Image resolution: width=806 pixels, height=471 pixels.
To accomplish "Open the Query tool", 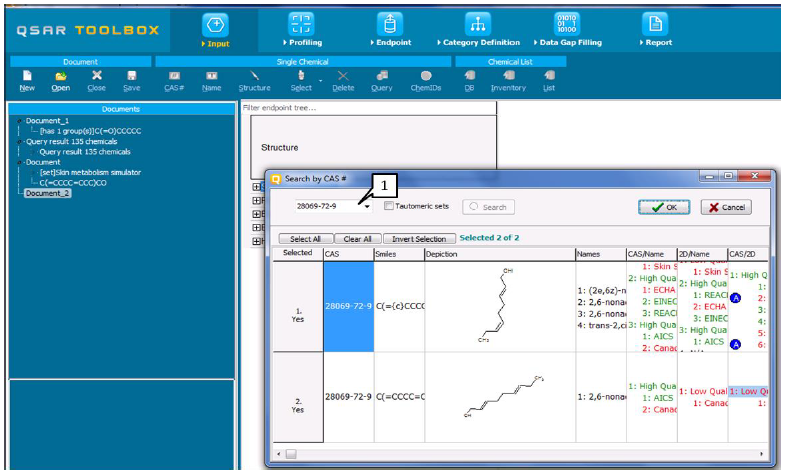I will point(381,81).
